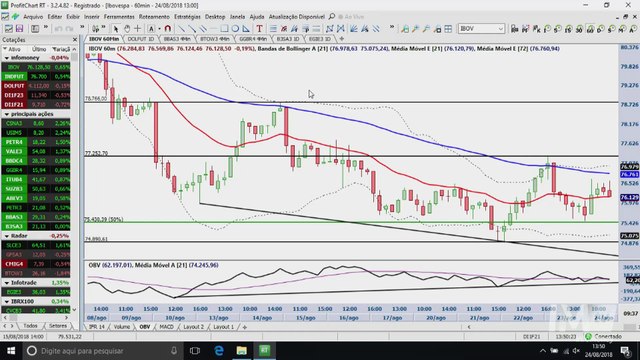Screen dimensions: 640x360
Task: Open the Roteamento menu
Action: click(154, 17)
